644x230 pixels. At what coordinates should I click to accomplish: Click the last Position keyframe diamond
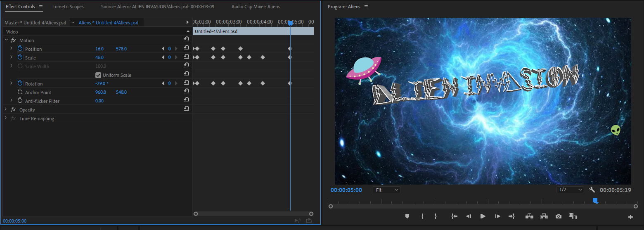tap(290, 49)
